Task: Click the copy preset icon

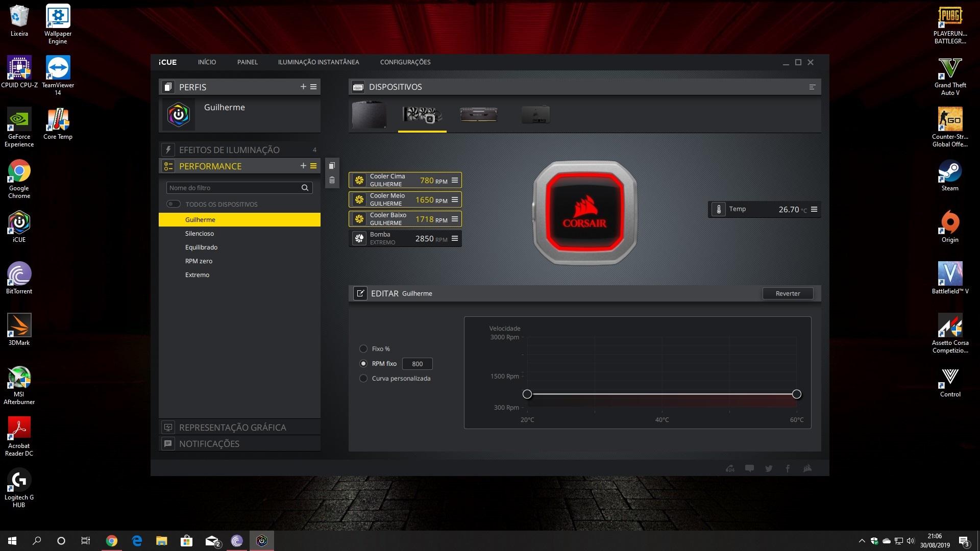Action: coord(332,166)
